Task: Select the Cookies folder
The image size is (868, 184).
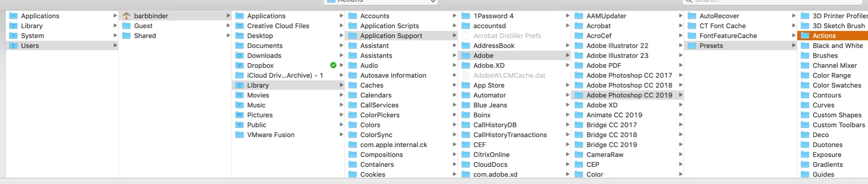Action: coord(401,174)
